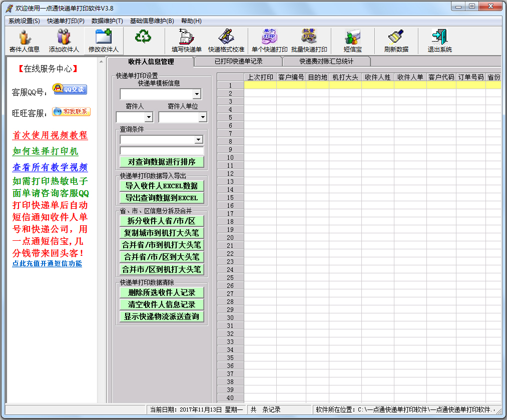
Task: Open 修改收件人 edit recipient tool
Action: coord(104,41)
